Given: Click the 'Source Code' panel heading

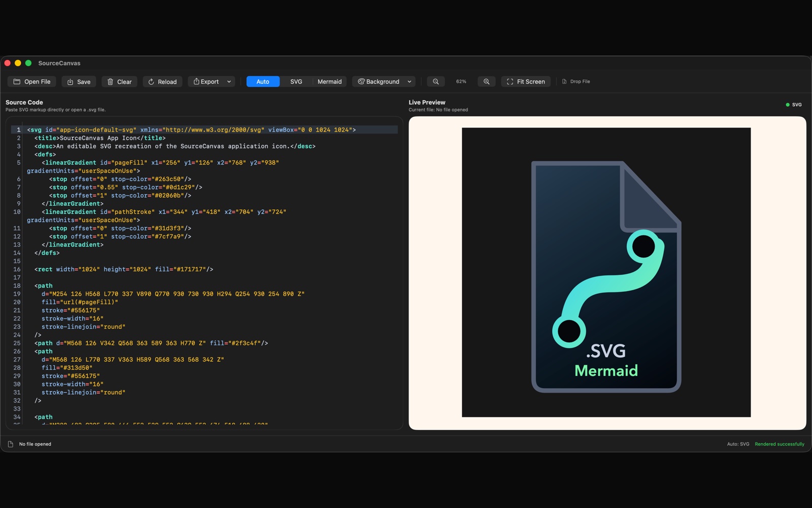Looking at the screenshot, I should click(24, 102).
